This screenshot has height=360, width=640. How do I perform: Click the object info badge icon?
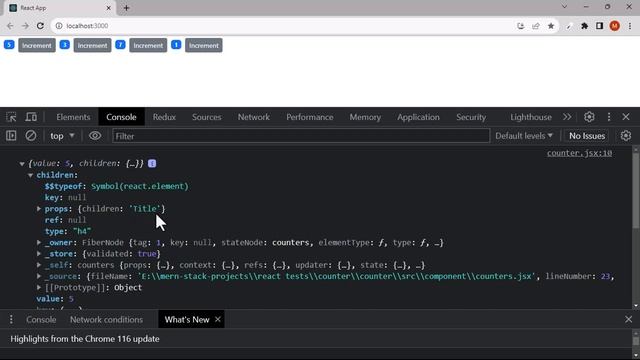[152, 163]
